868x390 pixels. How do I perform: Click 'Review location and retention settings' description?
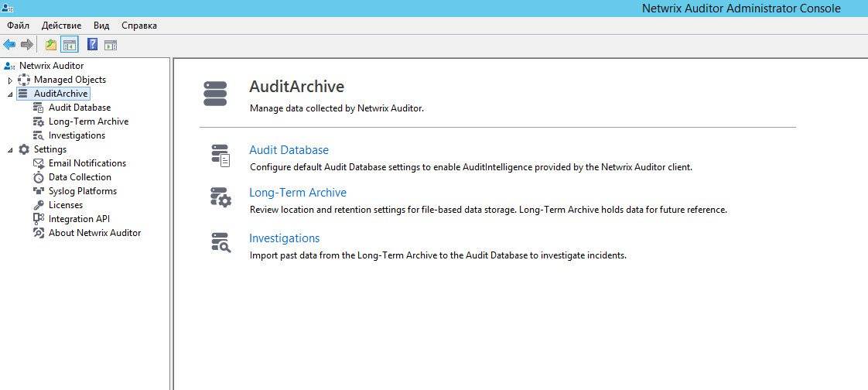click(x=488, y=210)
